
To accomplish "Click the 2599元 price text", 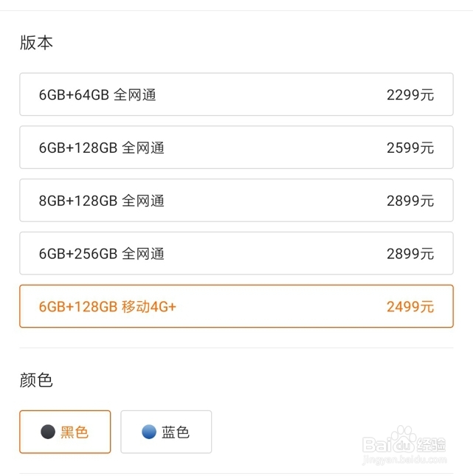I will [410, 148].
